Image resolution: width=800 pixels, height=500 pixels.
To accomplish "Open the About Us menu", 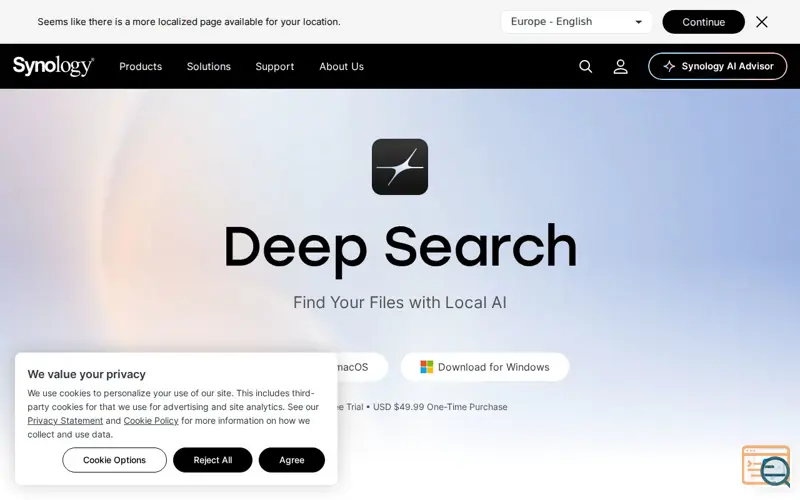I will [341, 66].
